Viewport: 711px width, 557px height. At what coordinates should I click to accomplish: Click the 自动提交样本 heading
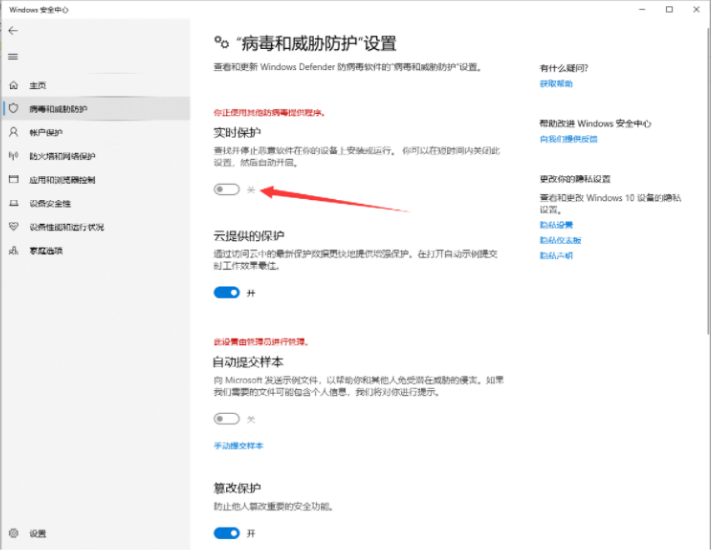(x=248, y=362)
